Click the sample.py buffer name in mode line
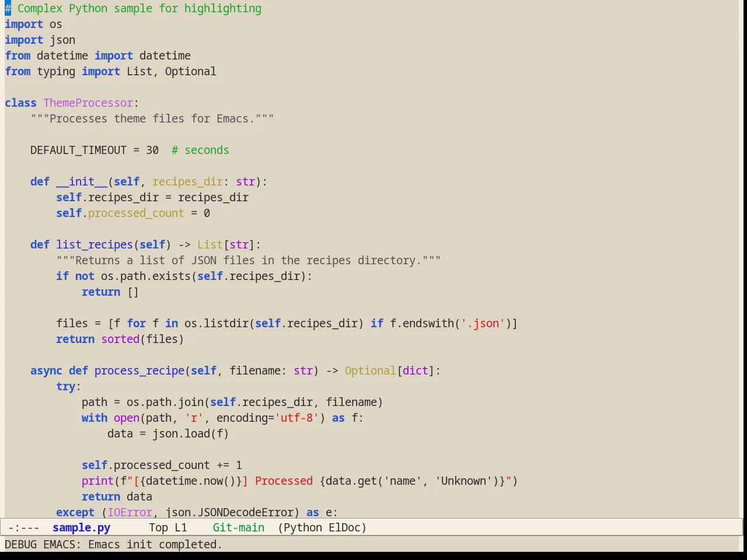747x560 pixels. pyautogui.click(x=81, y=528)
